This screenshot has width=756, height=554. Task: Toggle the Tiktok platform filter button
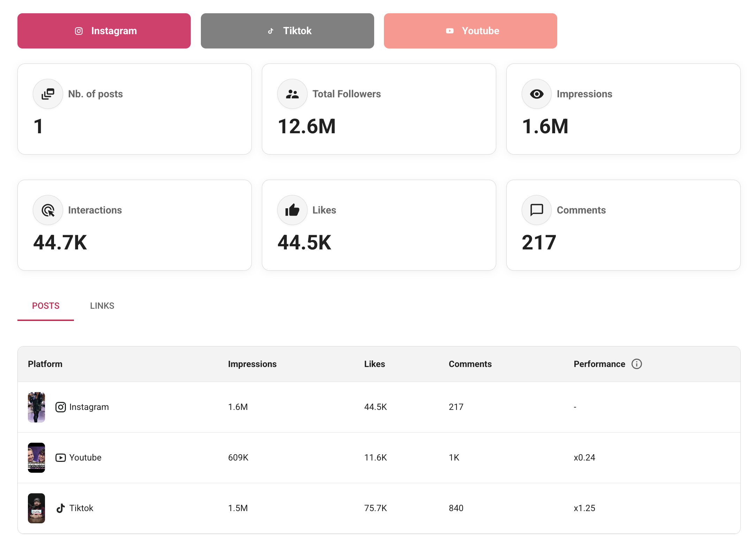click(287, 31)
